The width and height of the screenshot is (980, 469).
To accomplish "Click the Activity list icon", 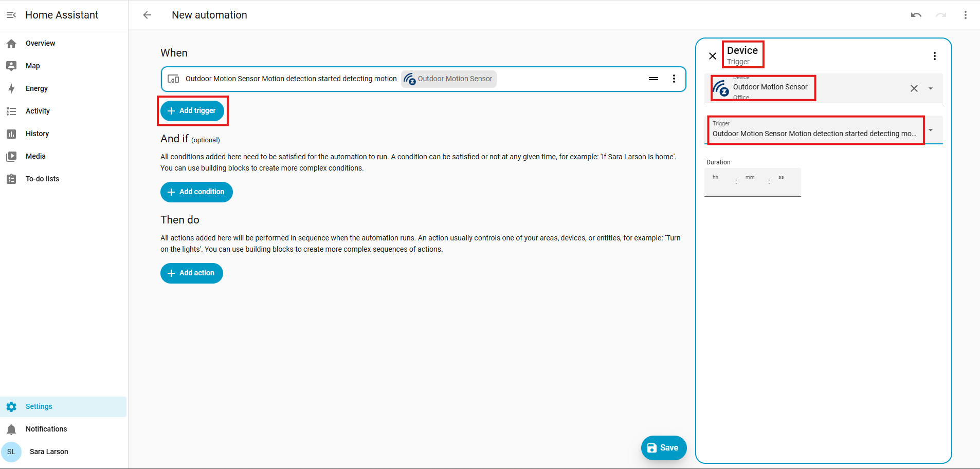I will [x=11, y=111].
